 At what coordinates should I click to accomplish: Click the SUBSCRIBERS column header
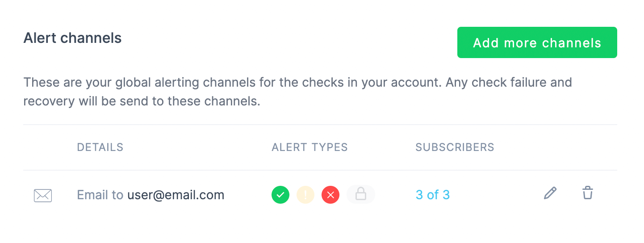455,147
